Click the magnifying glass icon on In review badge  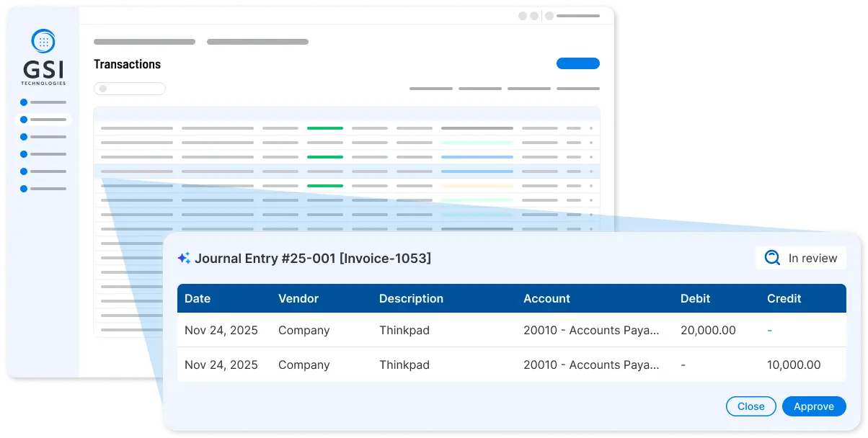click(771, 257)
